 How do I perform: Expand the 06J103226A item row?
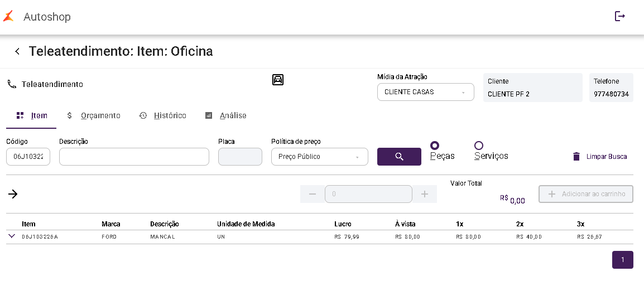pos(12,236)
